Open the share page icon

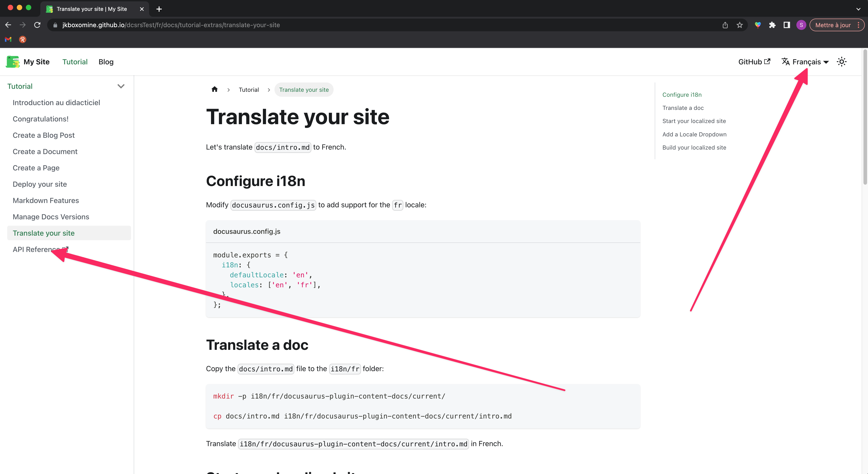point(725,25)
